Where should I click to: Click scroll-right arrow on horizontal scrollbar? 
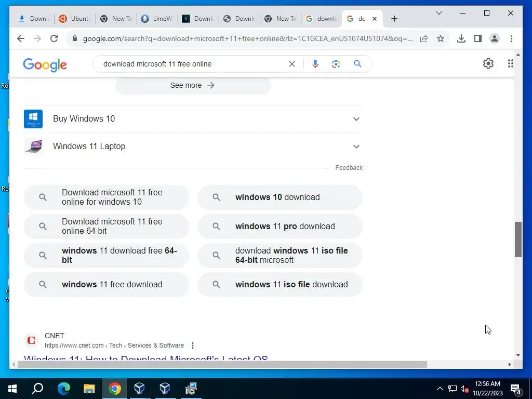pos(509,364)
